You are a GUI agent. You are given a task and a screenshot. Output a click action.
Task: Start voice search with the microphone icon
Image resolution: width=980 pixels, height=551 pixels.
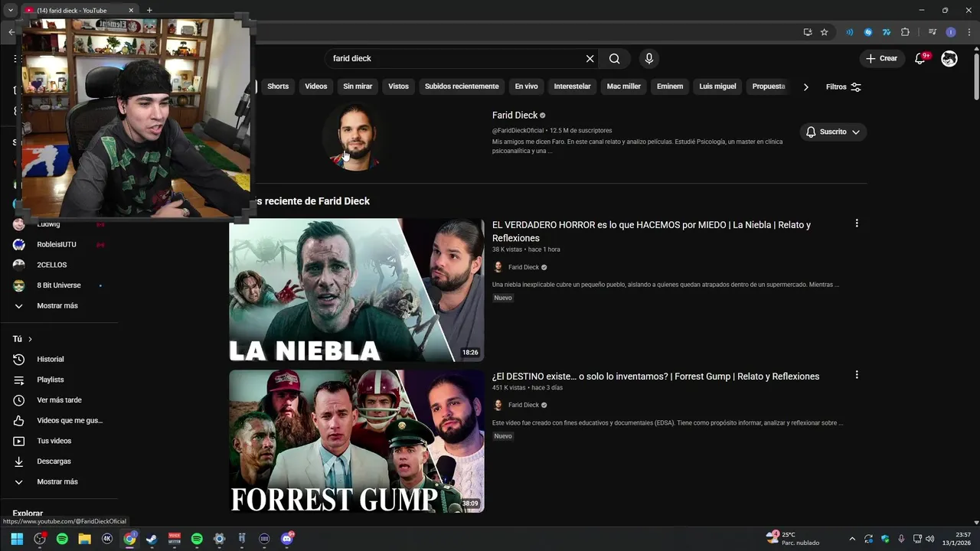click(649, 58)
